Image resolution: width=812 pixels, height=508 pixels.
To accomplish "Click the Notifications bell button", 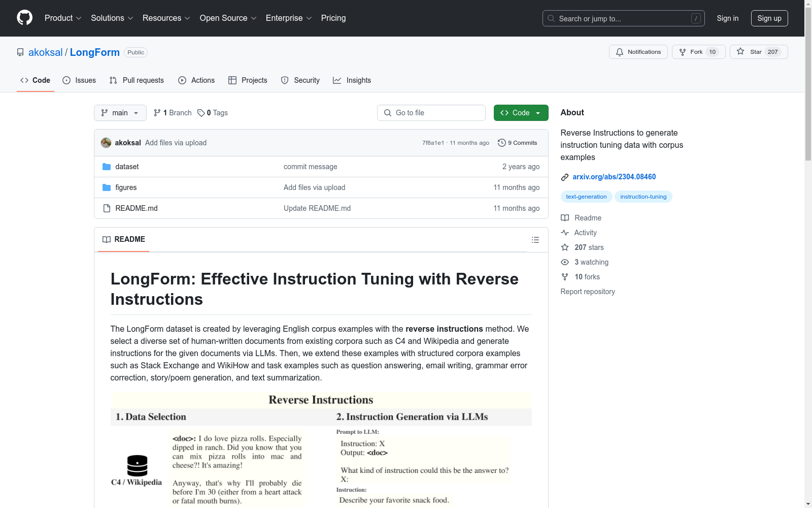I will (638, 52).
